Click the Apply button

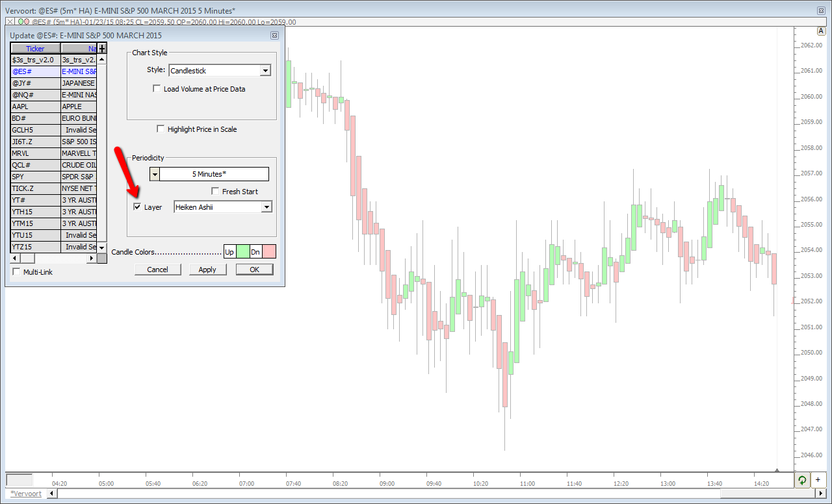207,270
